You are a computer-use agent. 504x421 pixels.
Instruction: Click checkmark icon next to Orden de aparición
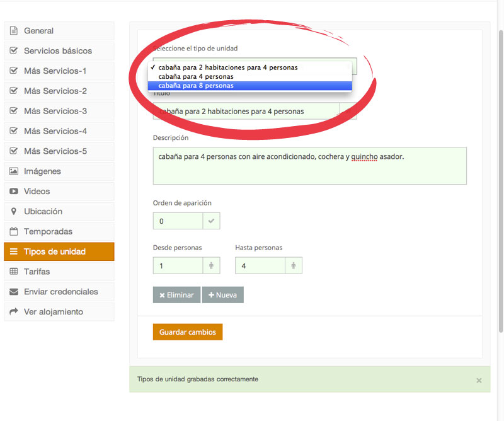point(211,221)
